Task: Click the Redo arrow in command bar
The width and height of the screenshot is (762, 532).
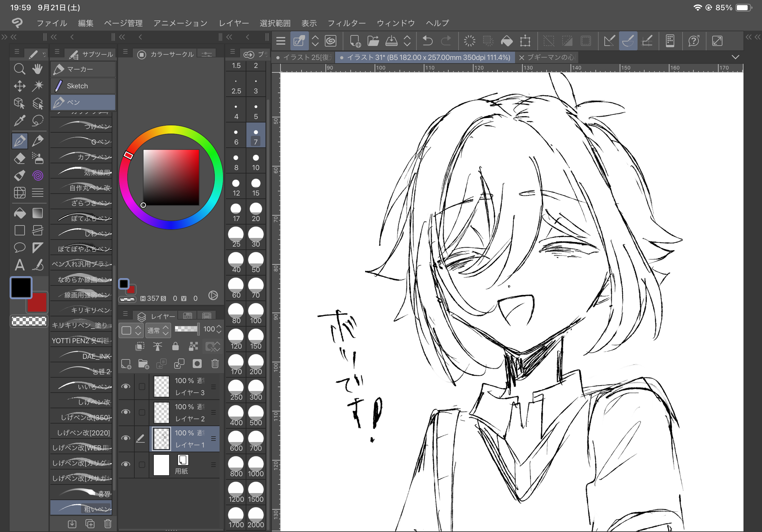Action: tap(446, 41)
